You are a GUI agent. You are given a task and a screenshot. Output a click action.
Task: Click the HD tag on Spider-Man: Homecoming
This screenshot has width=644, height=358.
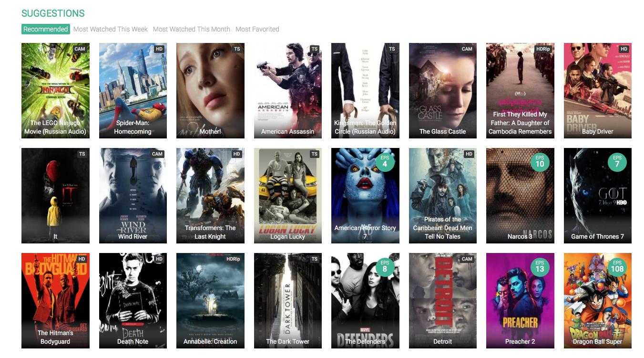coord(159,49)
